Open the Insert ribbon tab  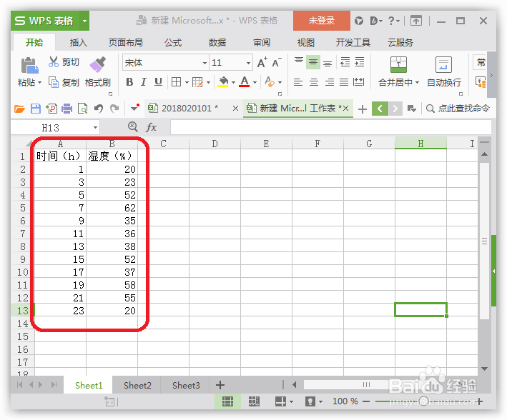(78, 42)
